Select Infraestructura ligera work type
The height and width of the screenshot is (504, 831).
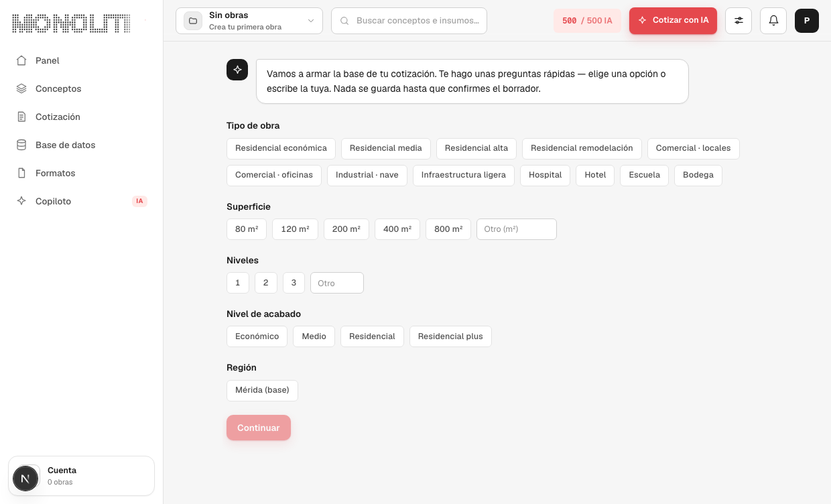pyautogui.click(x=464, y=175)
